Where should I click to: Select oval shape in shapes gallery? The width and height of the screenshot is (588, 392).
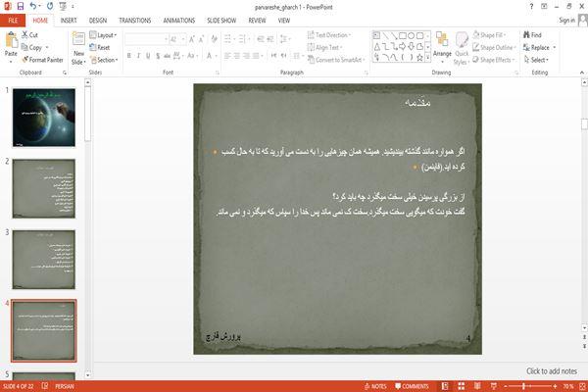pos(412,36)
